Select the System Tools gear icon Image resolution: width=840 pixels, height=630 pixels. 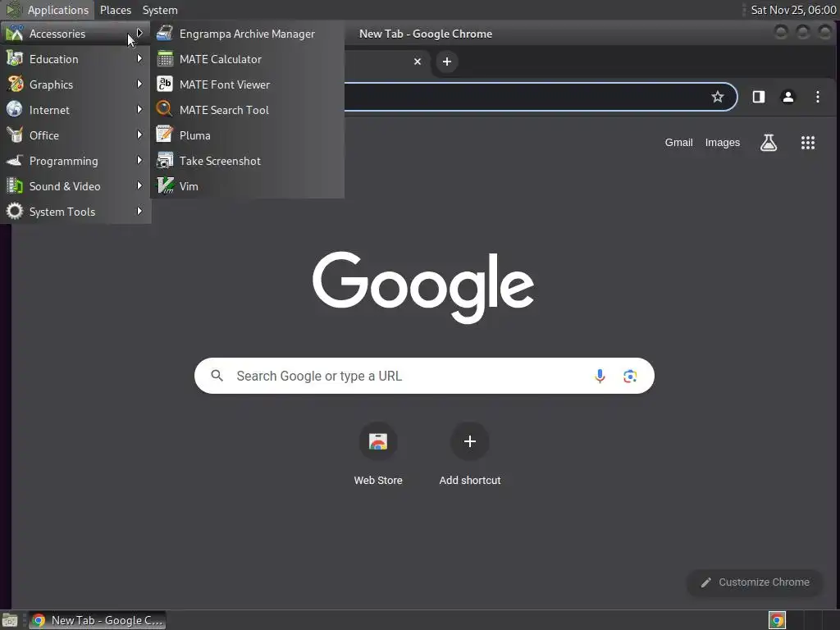[x=15, y=211]
